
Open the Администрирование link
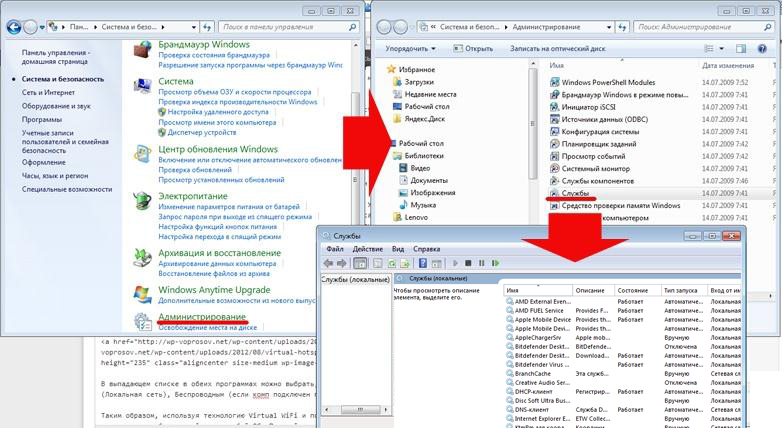[x=202, y=316]
